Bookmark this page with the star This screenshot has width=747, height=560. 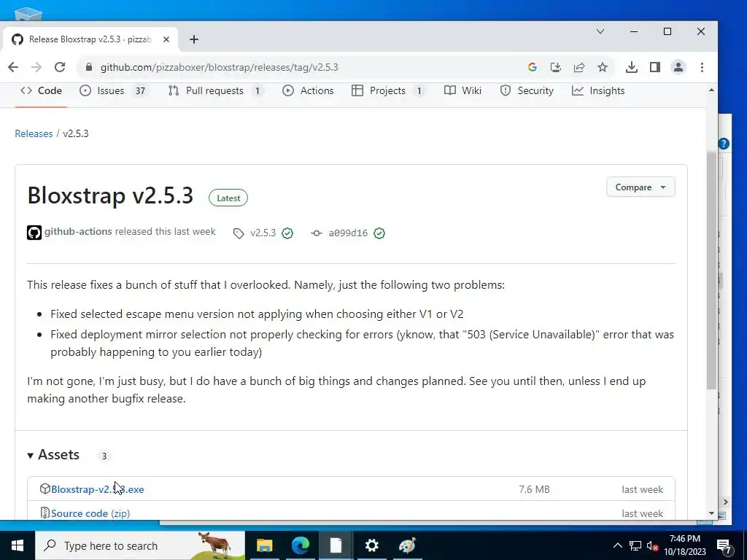point(603,67)
